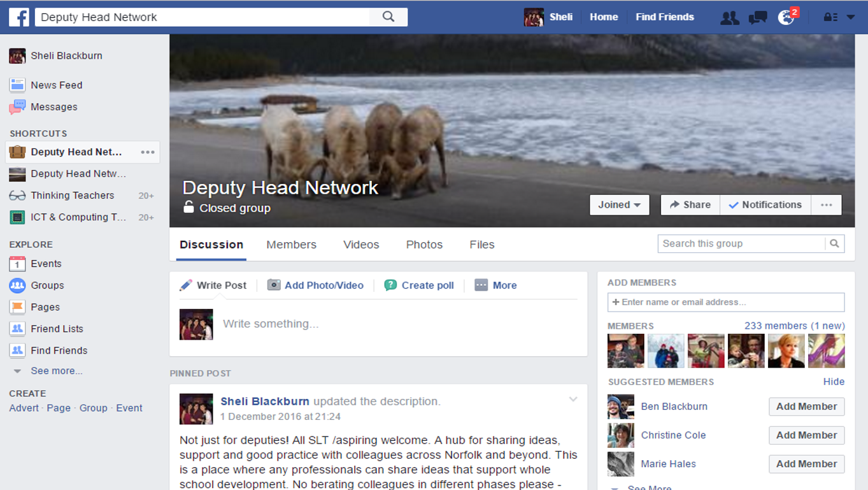Add Ben Blackburn as member
Viewport: 868px width, 490px height.
point(806,407)
